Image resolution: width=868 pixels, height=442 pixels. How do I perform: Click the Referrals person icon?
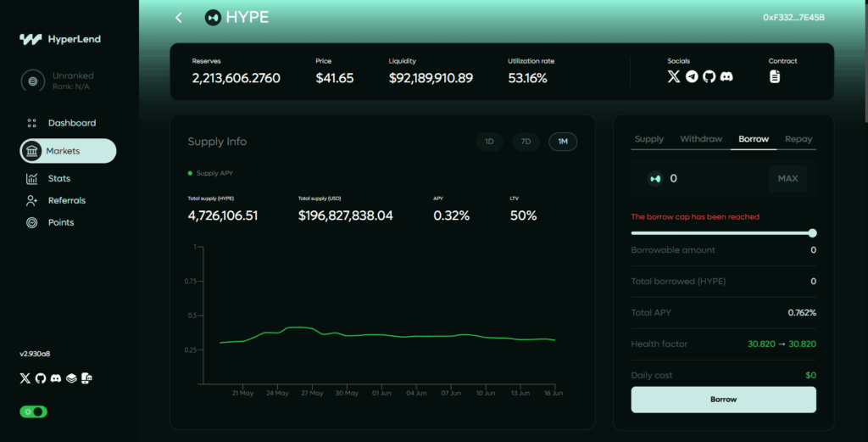coord(31,200)
